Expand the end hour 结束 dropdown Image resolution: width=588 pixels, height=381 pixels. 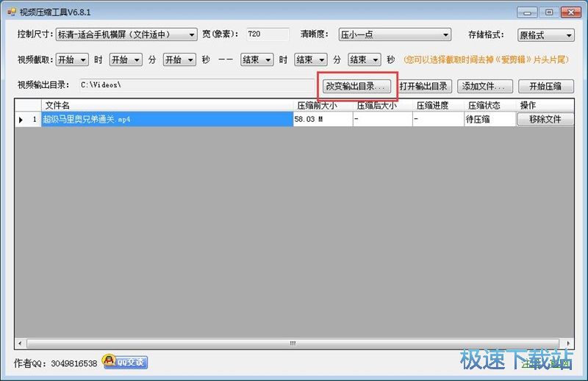tap(257, 59)
